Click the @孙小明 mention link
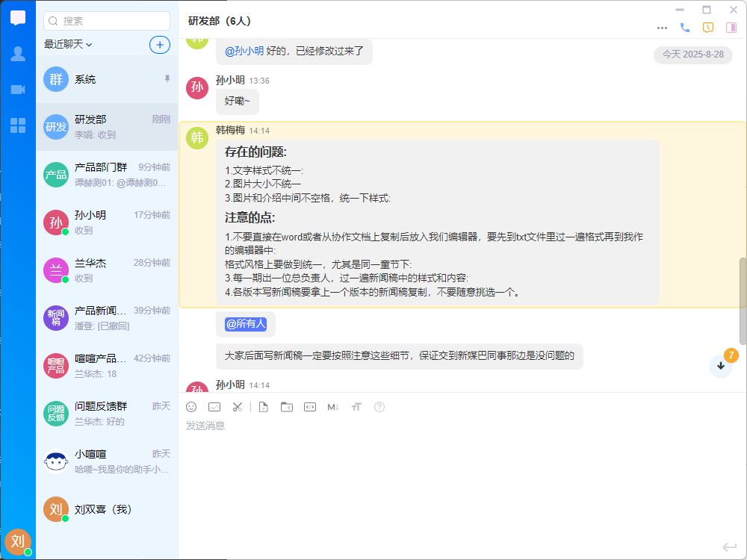747x560 pixels. 244,51
